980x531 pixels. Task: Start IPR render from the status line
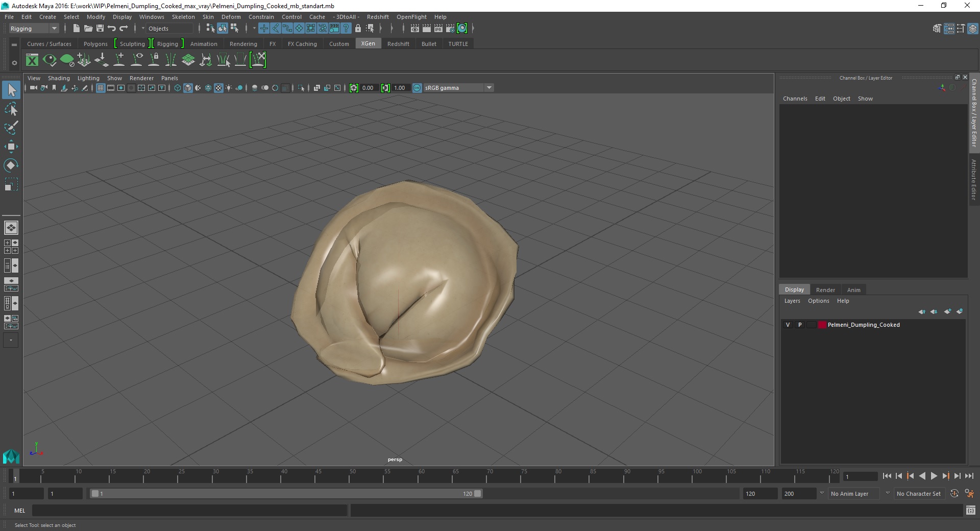pos(438,29)
